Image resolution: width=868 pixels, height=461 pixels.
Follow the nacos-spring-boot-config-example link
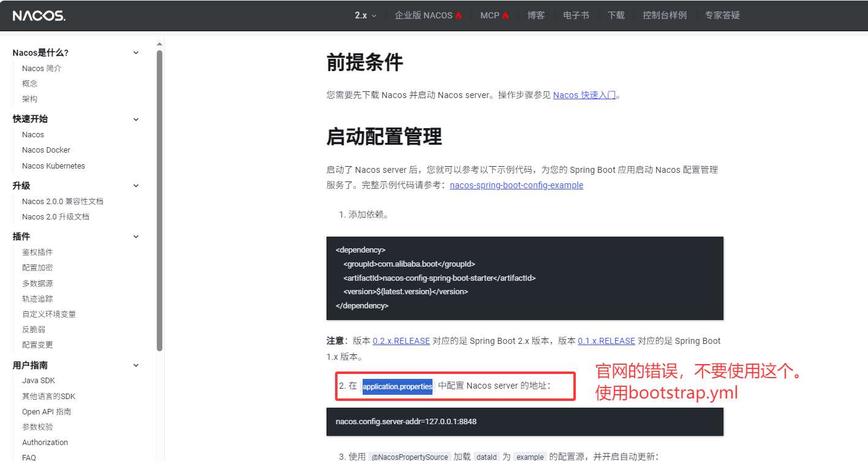pos(516,185)
